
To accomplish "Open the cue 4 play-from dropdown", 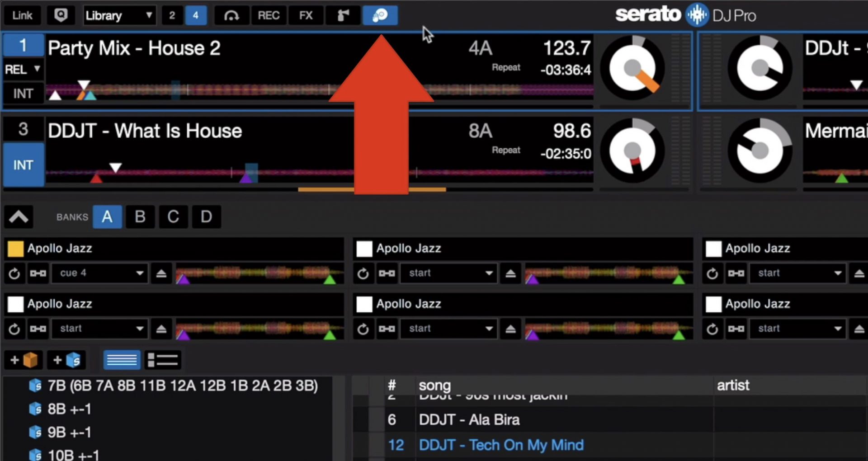I will pyautogui.click(x=100, y=273).
